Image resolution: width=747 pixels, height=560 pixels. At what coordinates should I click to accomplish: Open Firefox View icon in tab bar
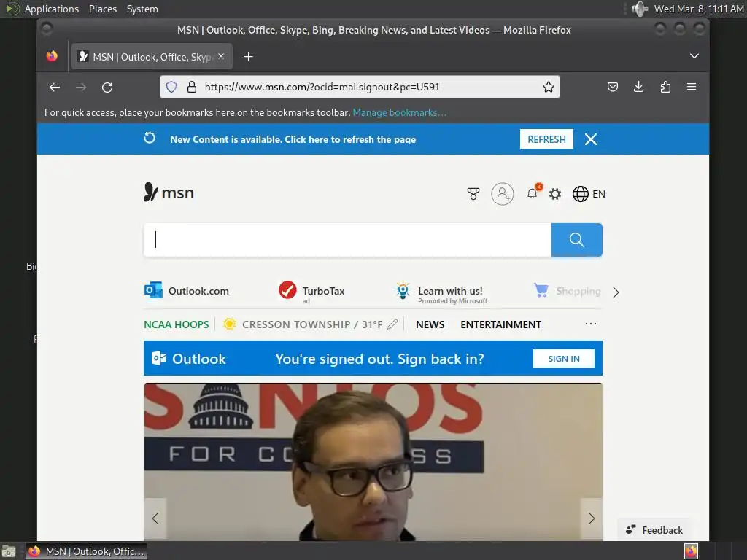[52, 56]
